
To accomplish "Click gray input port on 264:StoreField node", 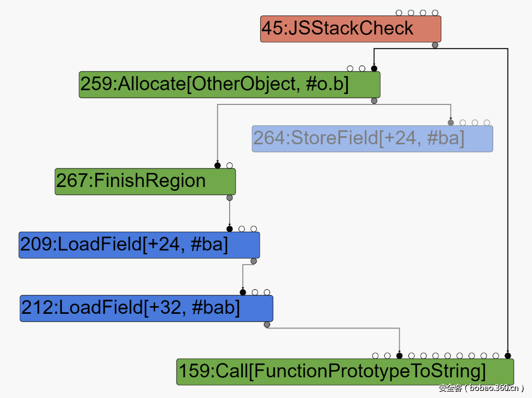I will (451, 123).
